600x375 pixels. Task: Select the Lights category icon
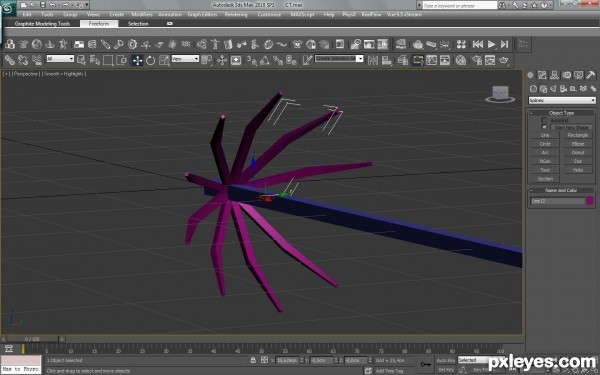coord(553,89)
